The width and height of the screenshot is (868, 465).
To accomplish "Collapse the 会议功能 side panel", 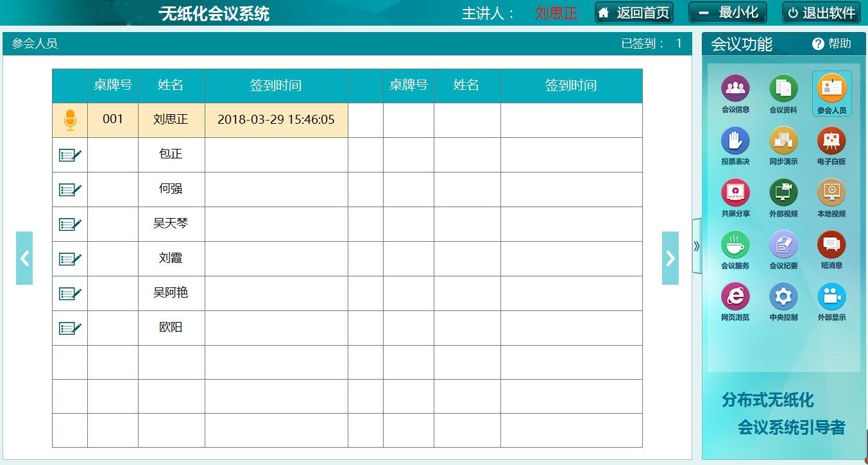I will coord(697,246).
